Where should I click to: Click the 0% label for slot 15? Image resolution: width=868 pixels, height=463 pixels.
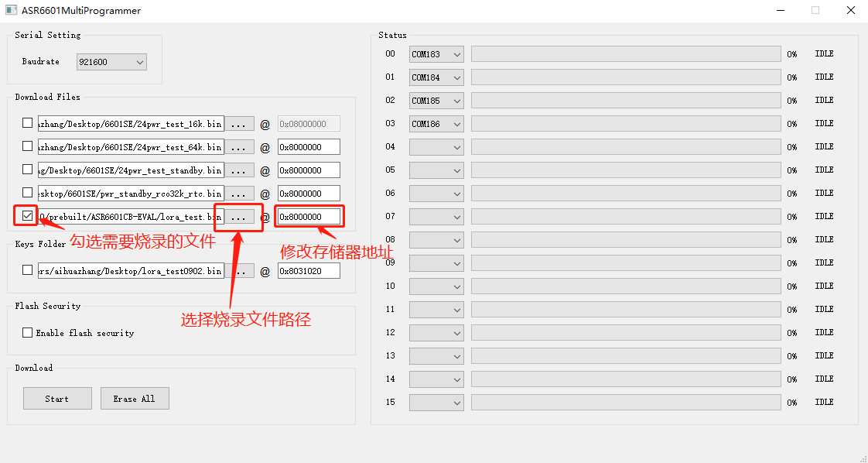pos(792,403)
